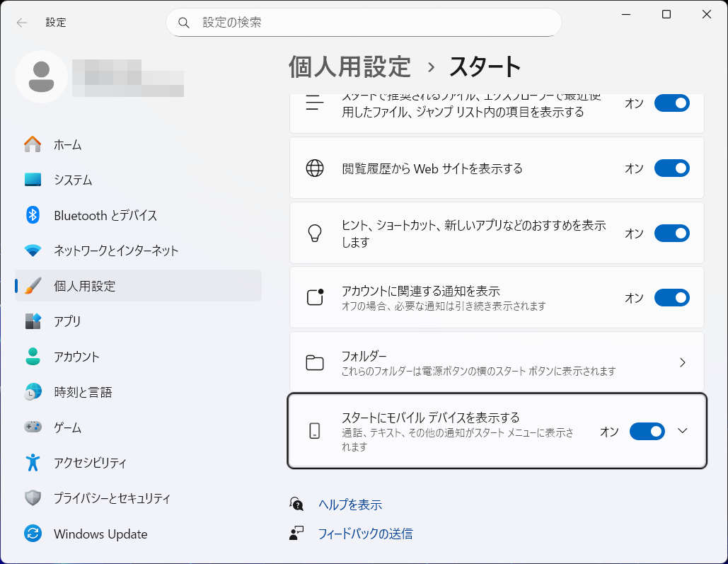The height and width of the screenshot is (564, 728).
Task: Click the search magnifier icon
Action: coord(184,23)
